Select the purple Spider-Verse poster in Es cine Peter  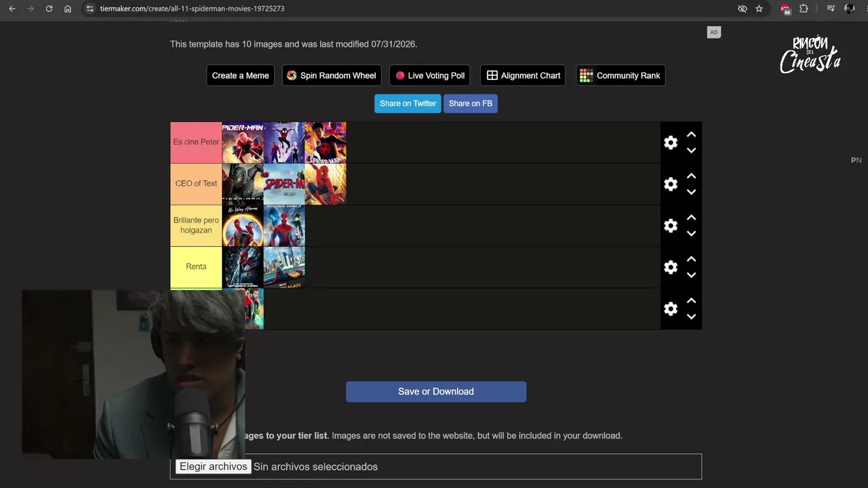point(284,142)
